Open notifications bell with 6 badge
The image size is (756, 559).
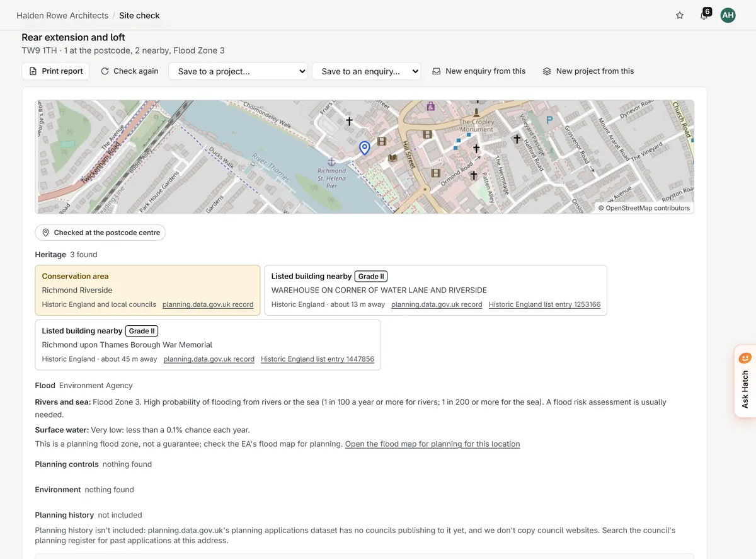coord(704,15)
